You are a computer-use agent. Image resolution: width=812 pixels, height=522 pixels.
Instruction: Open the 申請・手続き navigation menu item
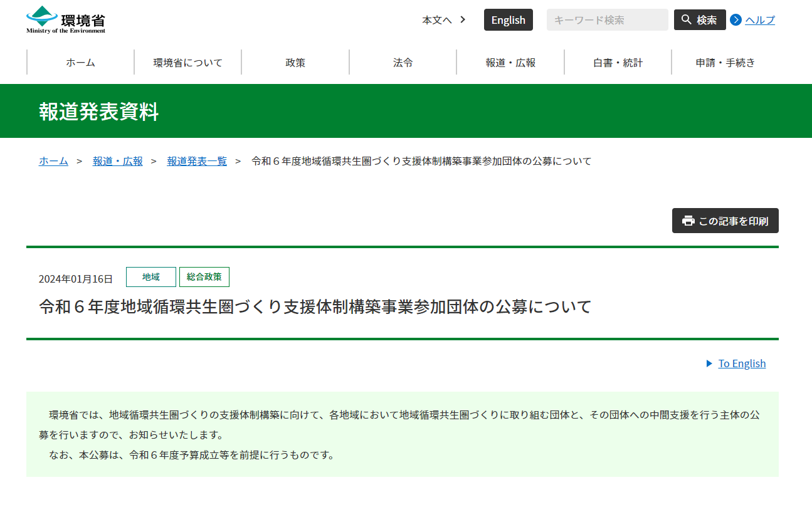click(x=725, y=62)
